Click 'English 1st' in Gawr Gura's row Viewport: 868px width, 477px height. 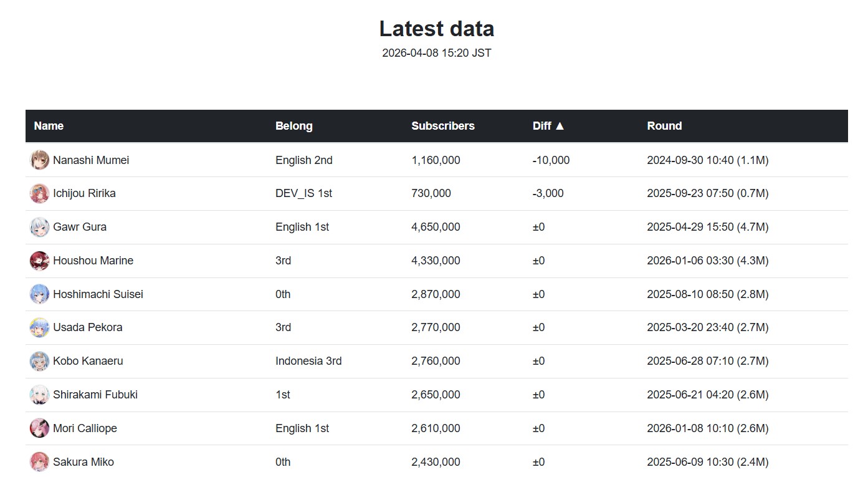[302, 227]
